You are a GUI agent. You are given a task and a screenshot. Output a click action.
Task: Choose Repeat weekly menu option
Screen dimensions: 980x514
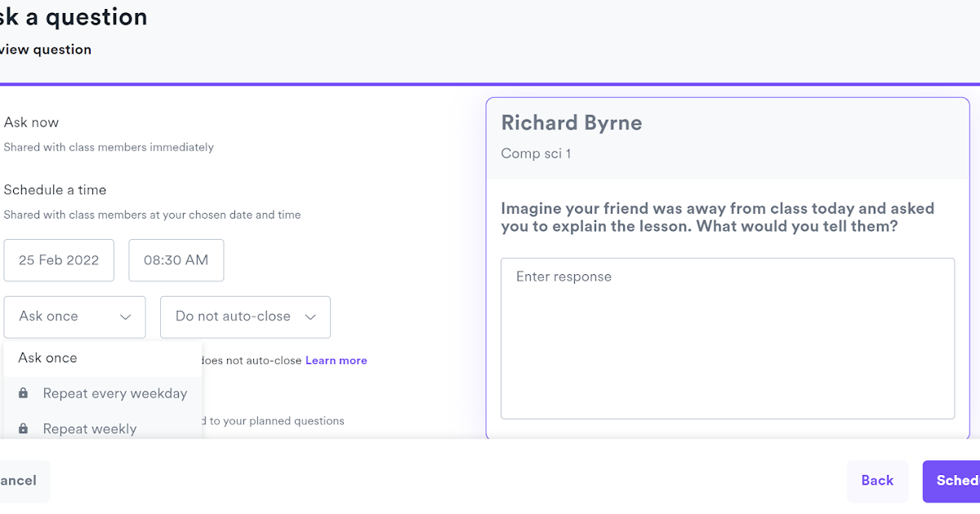[x=90, y=429]
